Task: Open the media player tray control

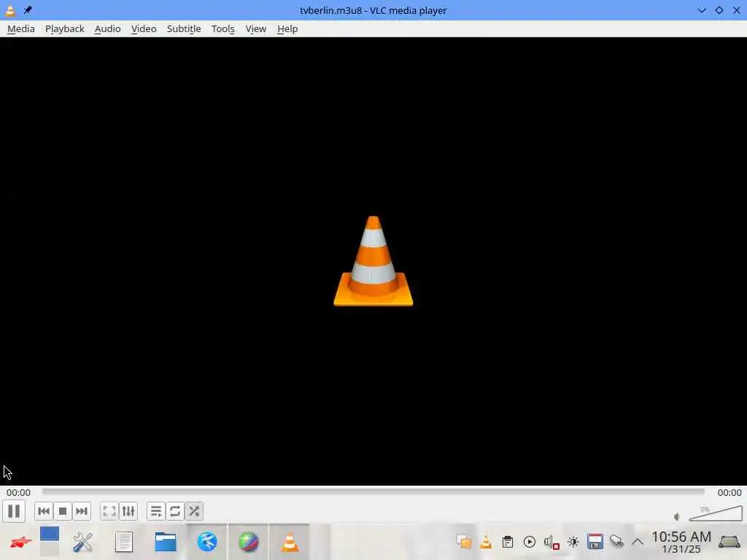Action: [530, 542]
